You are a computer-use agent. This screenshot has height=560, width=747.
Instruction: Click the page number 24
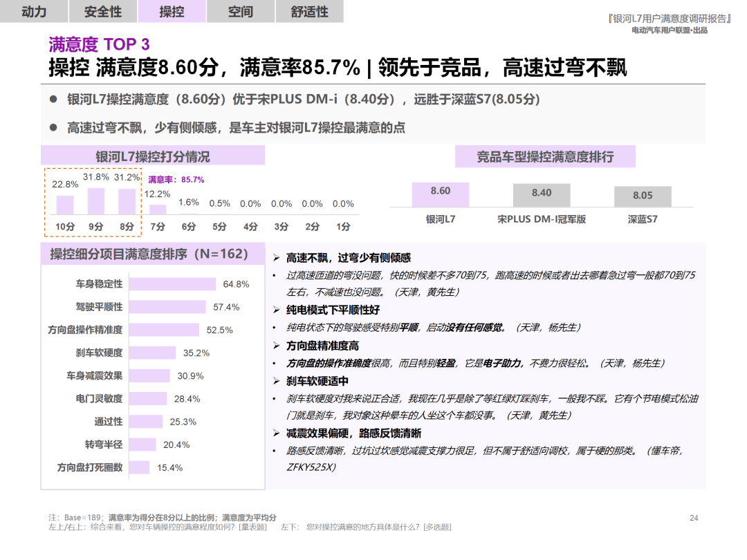tap(694, 518)
